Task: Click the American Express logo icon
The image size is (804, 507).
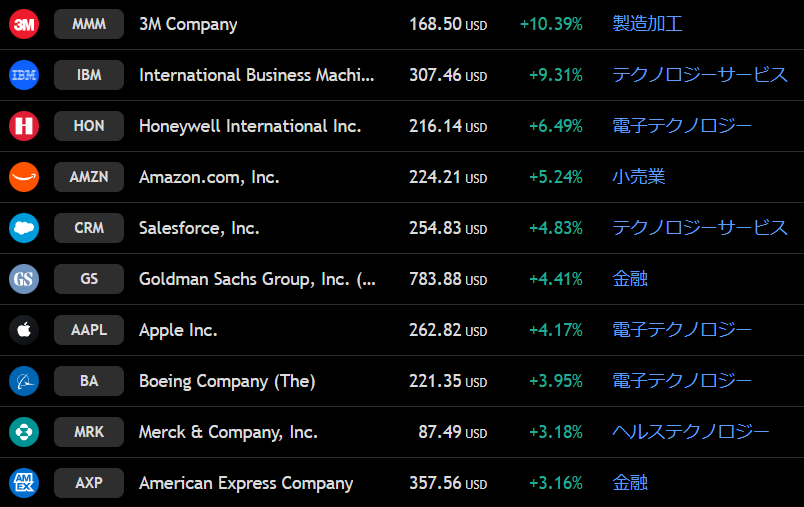Action: [x=24, y=483]
